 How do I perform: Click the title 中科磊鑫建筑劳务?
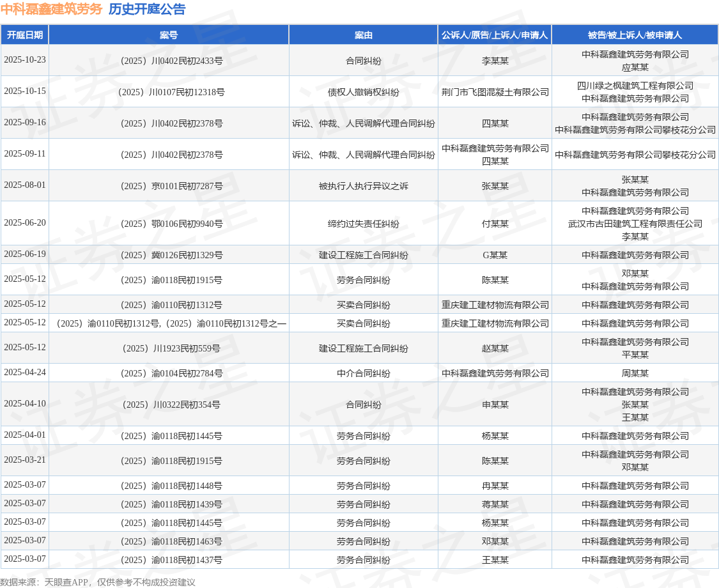pos(51,9)
